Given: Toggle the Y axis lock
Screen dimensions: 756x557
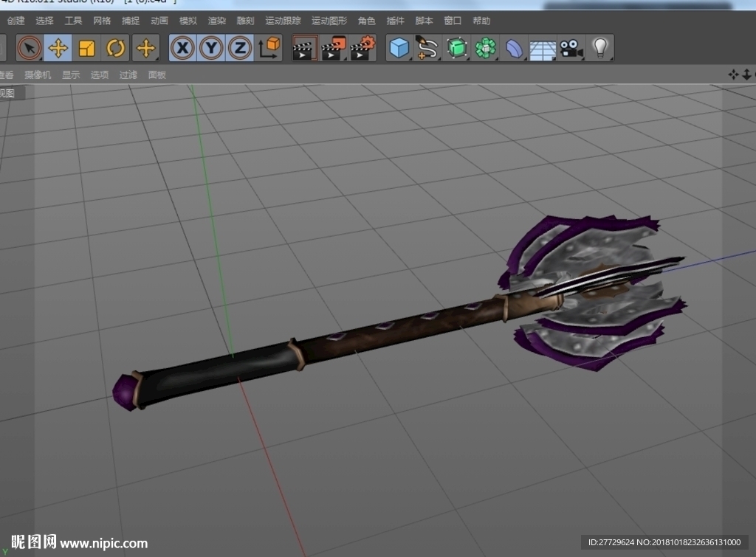Looking at the screenshot, I should point(211,48).
